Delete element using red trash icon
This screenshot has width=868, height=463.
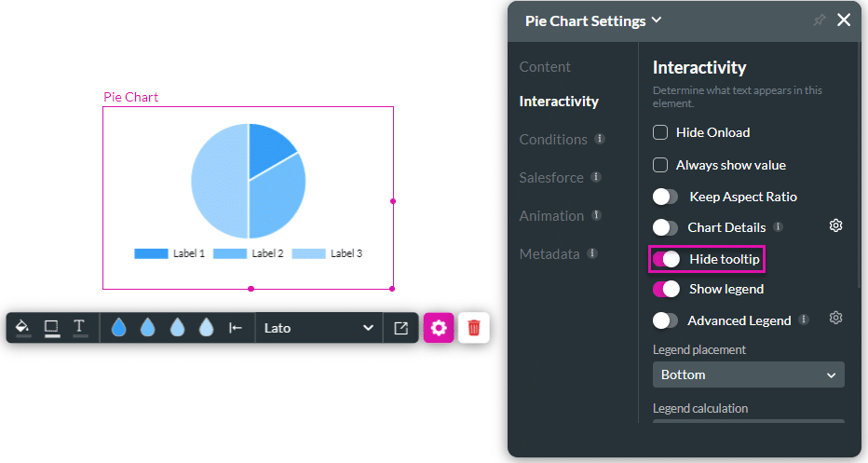point(474,328)
